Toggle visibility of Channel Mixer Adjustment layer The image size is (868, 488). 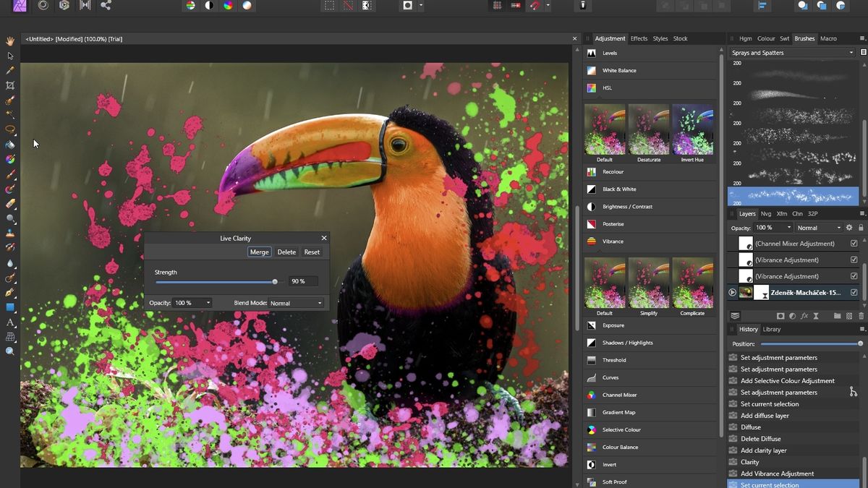click(x=854, y=244)
